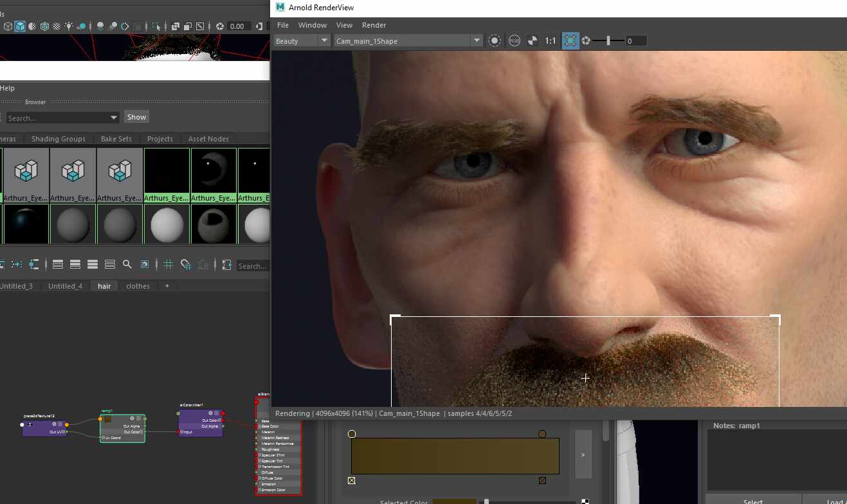This screenshot has height=504, width=847.
Task: Click the dotted circle icon beside camera dropdown
Action: click(494, 40)
